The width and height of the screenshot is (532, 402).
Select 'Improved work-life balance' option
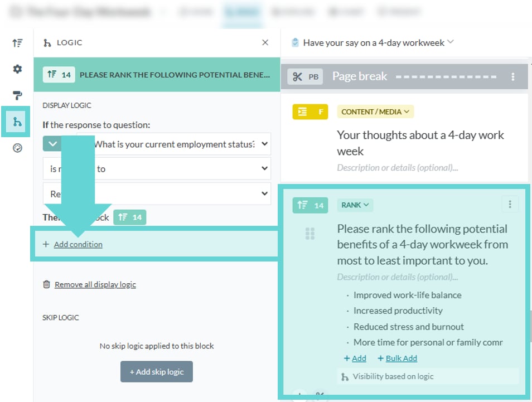407,295
